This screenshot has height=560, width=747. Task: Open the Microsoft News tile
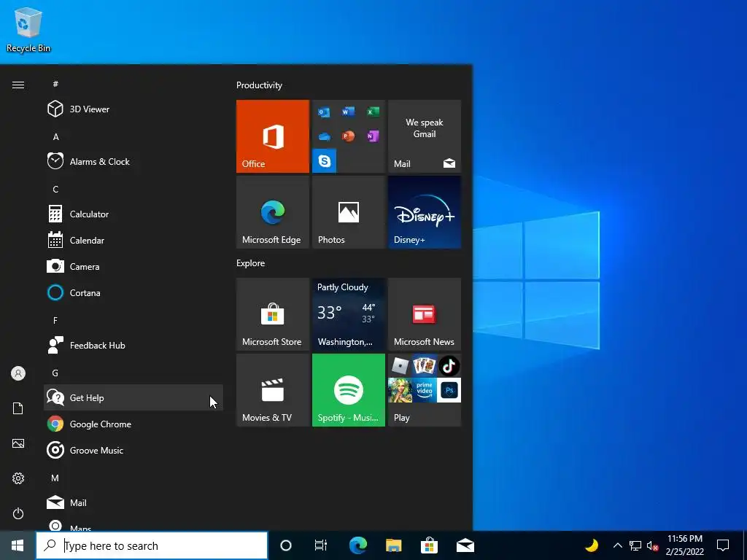425,314
